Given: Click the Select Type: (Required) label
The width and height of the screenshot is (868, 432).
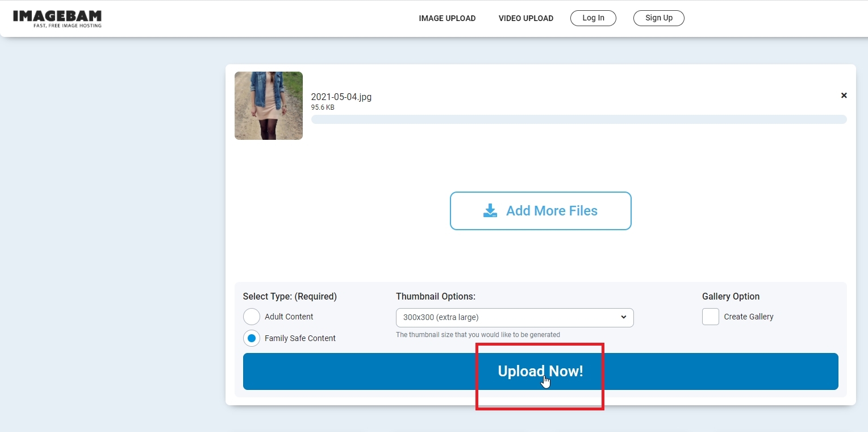Looking at the screenshot, I should (x=290, y=296).
